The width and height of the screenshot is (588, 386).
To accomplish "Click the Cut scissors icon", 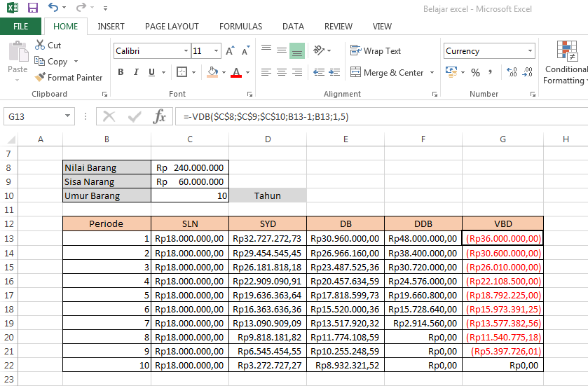I will (40, 45).
